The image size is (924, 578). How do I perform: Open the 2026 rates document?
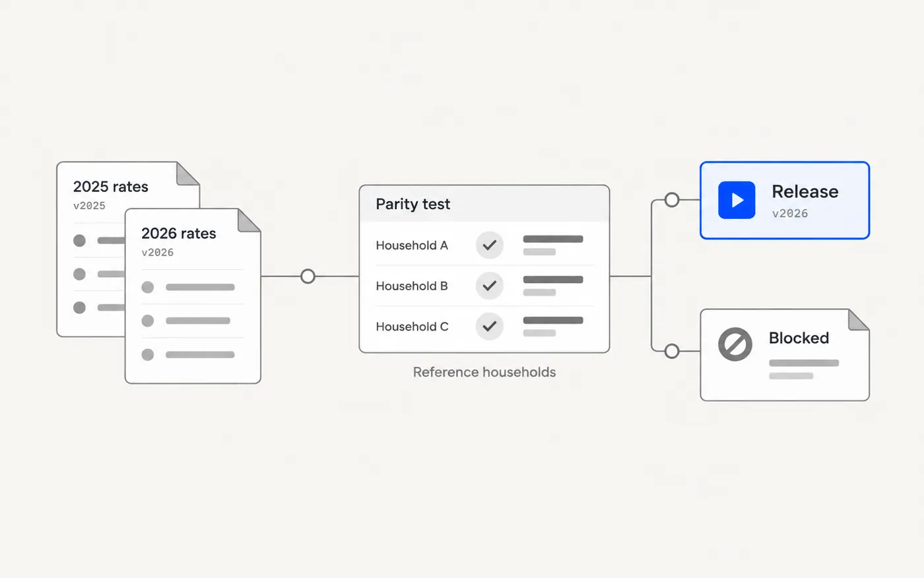coord(193,296)
